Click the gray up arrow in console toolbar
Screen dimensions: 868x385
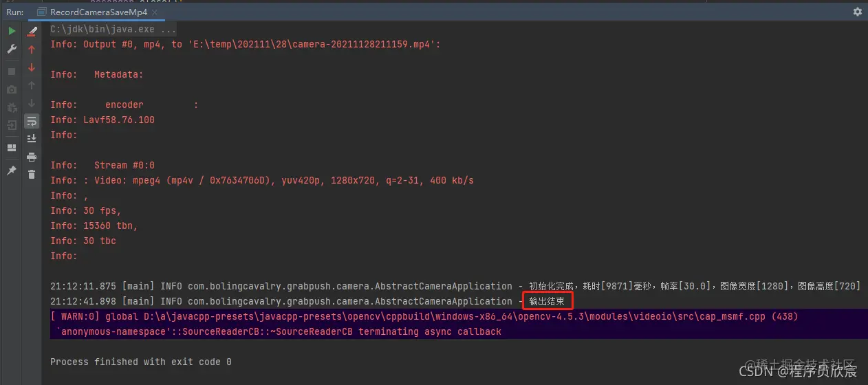pyautogui.click(x=32, y=86)
